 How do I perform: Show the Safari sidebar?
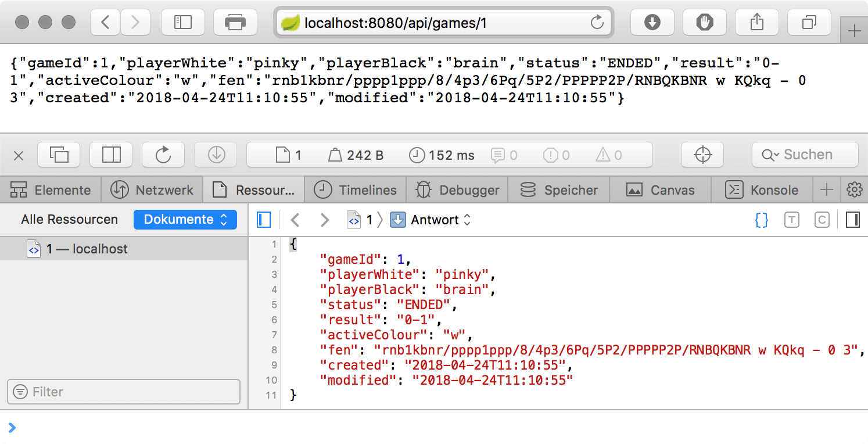(183, 23)
